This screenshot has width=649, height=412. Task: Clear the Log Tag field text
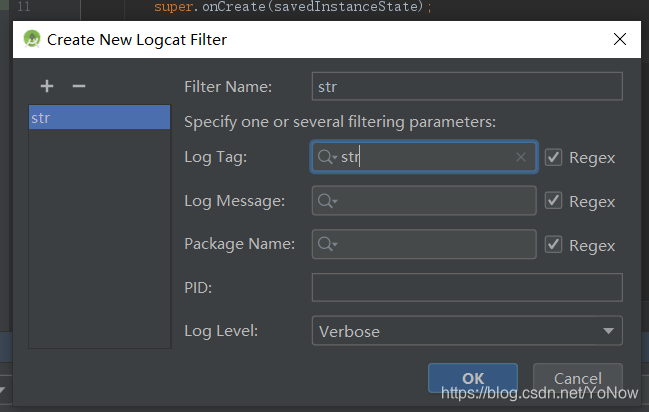[521, 157]
